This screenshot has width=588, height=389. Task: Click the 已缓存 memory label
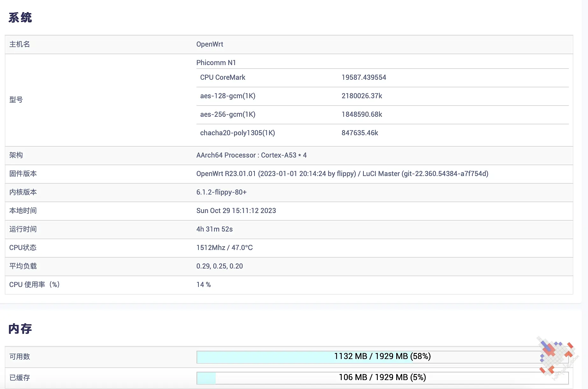(x=19, y=378)
